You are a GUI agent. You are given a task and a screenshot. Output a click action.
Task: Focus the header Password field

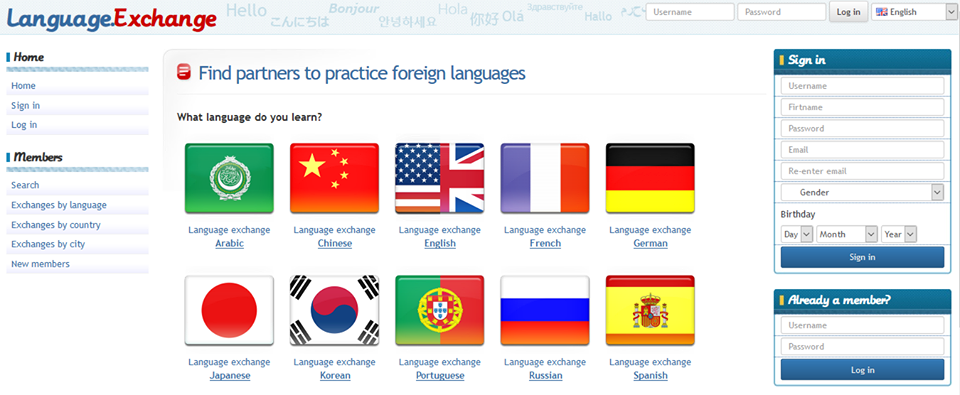tap(782, 12)
